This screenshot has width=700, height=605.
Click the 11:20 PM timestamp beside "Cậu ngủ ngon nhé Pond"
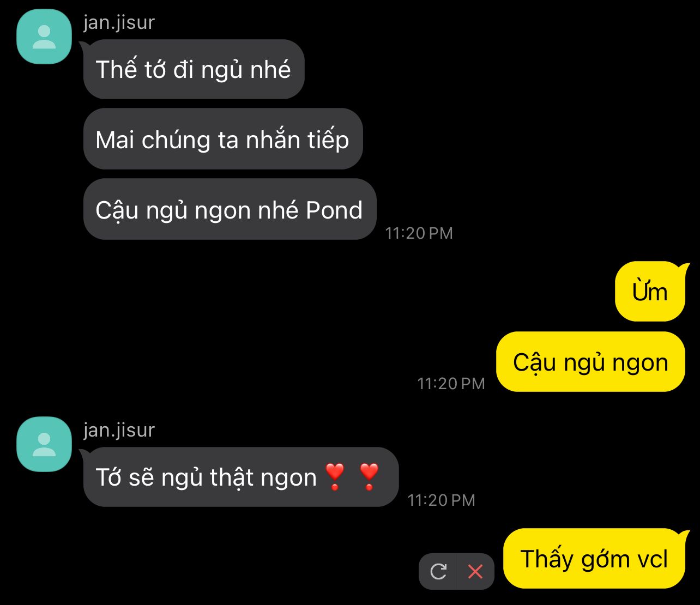pyautogui.click(x=419, y=233)
